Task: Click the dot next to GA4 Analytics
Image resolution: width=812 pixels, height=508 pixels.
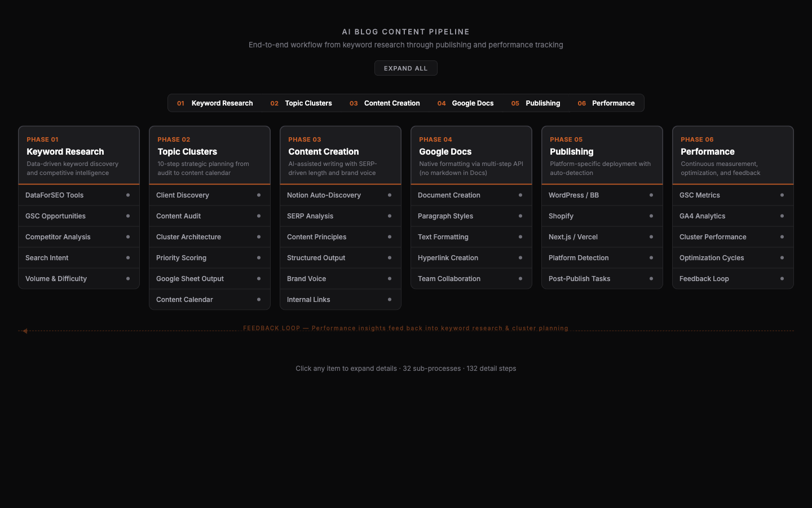Action: pyautogui.click(x=782, y=216)
